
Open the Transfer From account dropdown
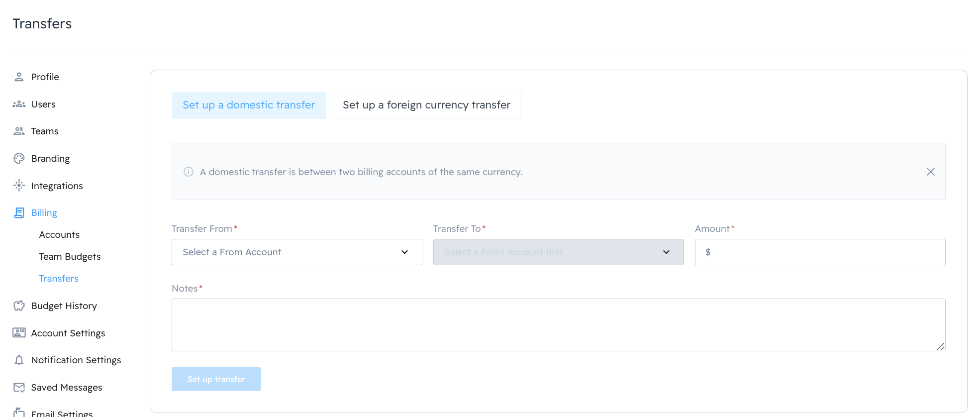coord(296,252)
